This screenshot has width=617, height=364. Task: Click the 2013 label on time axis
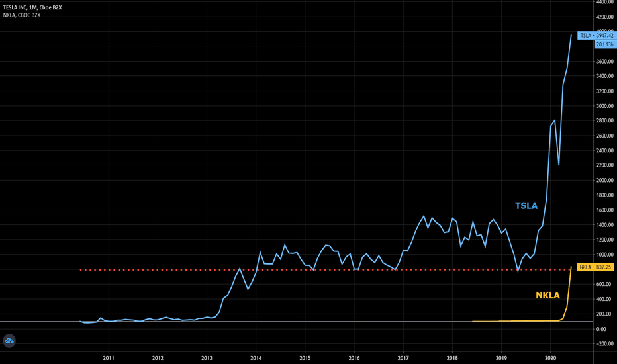(x=207, y=358)
